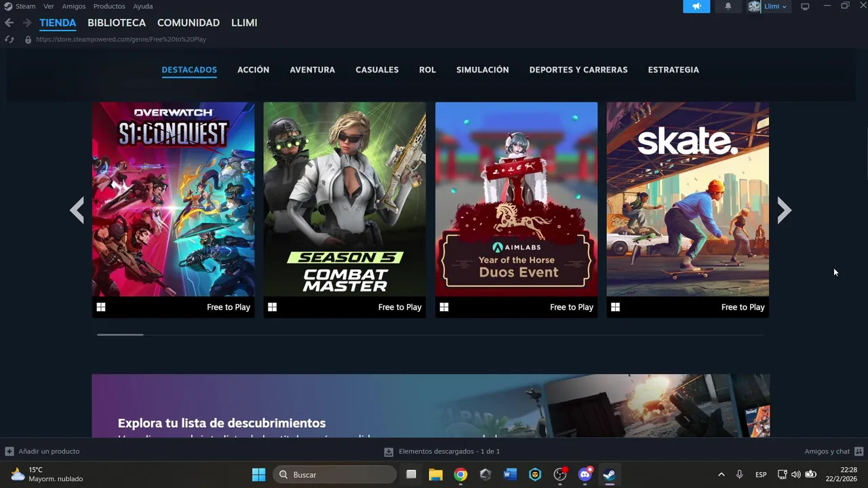Open the friends chat icon at bottom right
Viewport: 868px width, 488px height.
[859, 451]
